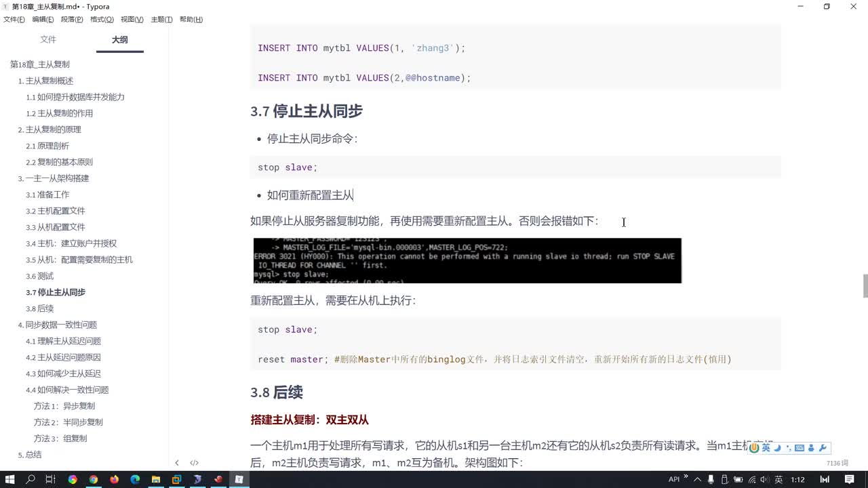This screenshot has width=868, height=488.
Task: Jump to 方法2：半同步复制
Action: [68, 422]
